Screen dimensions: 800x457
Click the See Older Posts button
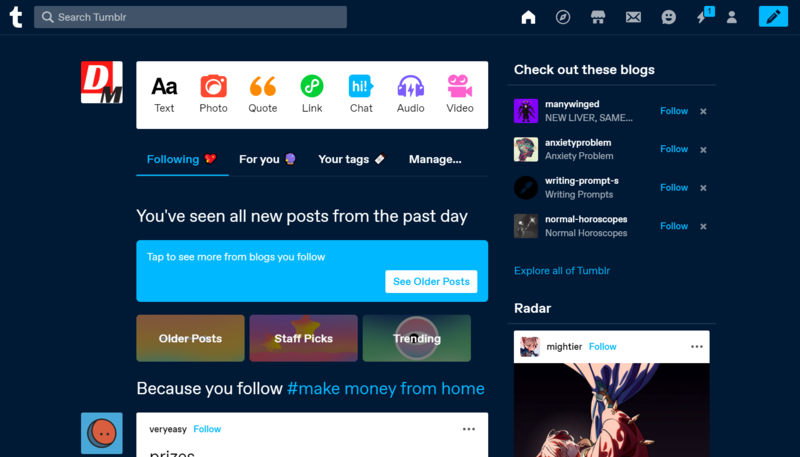[x=431, y=282]
